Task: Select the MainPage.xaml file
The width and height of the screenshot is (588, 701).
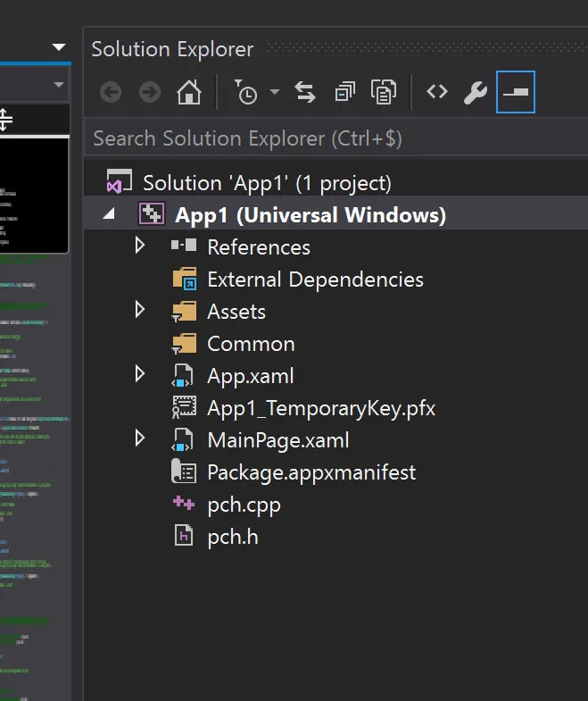Action: click(x=278, y=440)
